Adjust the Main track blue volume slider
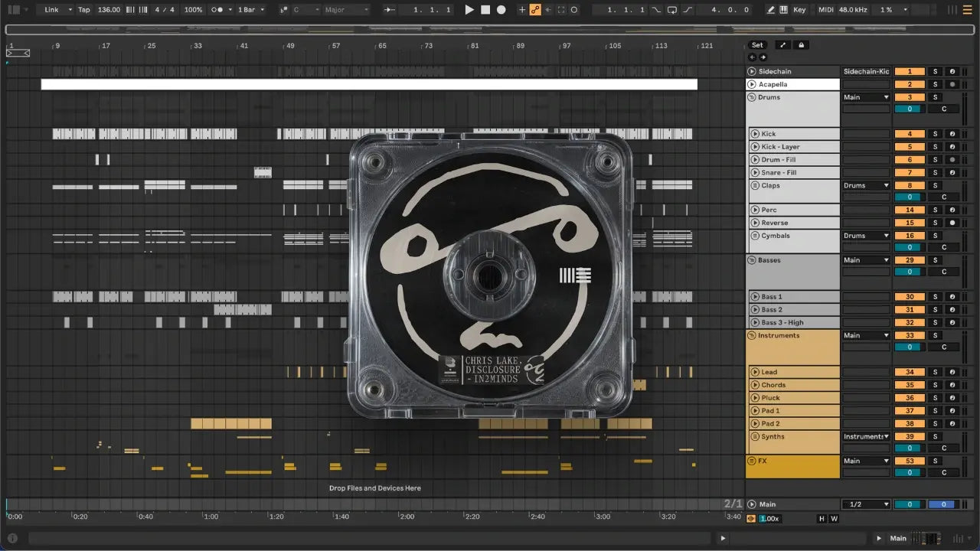 [x=942, y=504]
